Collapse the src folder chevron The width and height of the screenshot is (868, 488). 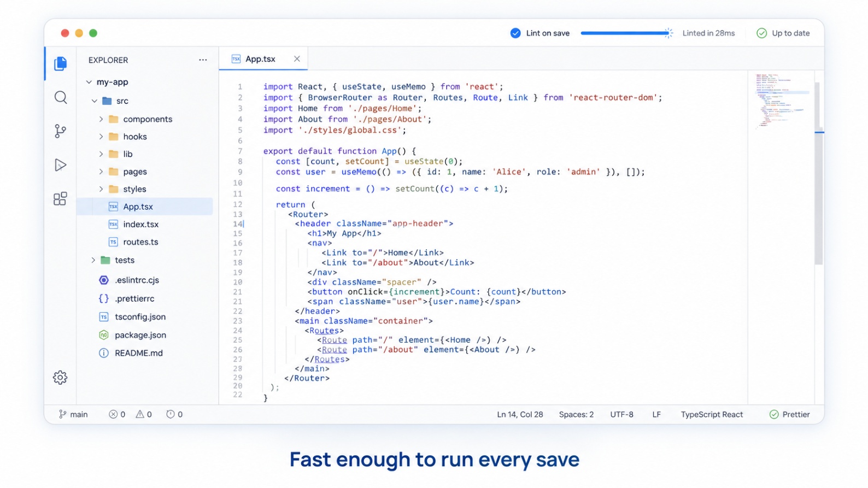pyautogui.click(x=95, y=101)
